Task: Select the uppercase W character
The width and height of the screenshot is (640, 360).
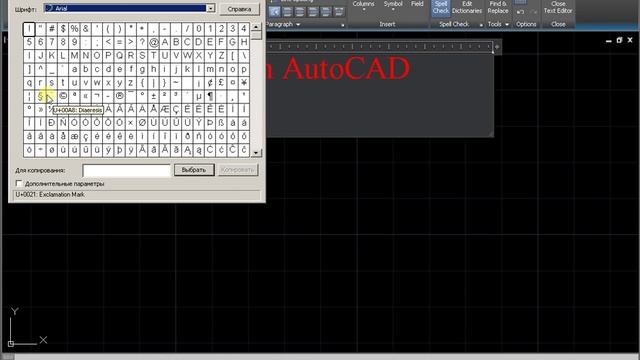Action: click(x=187, y=56)
